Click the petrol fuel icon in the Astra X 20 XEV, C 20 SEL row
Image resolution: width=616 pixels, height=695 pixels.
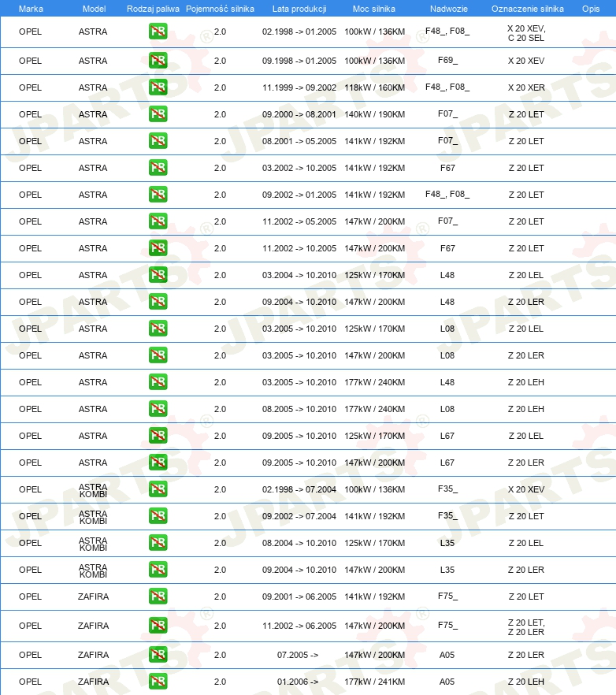(x=158, y=32)
